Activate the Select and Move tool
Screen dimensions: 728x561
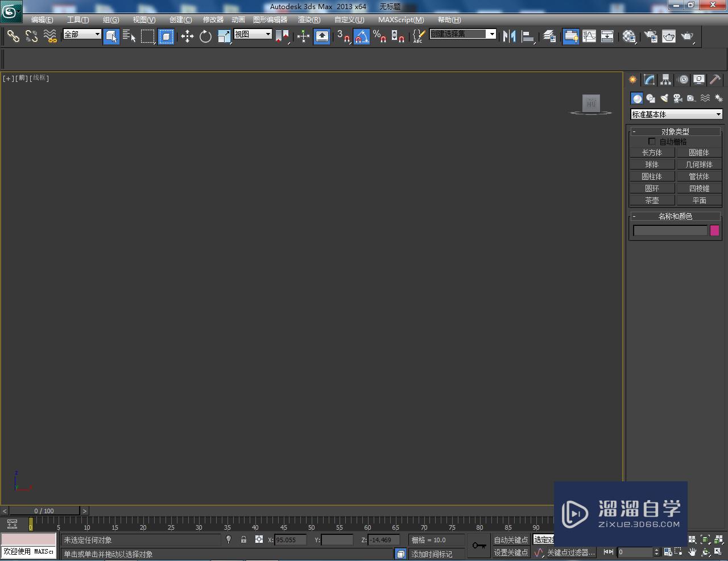pos(188,36)
